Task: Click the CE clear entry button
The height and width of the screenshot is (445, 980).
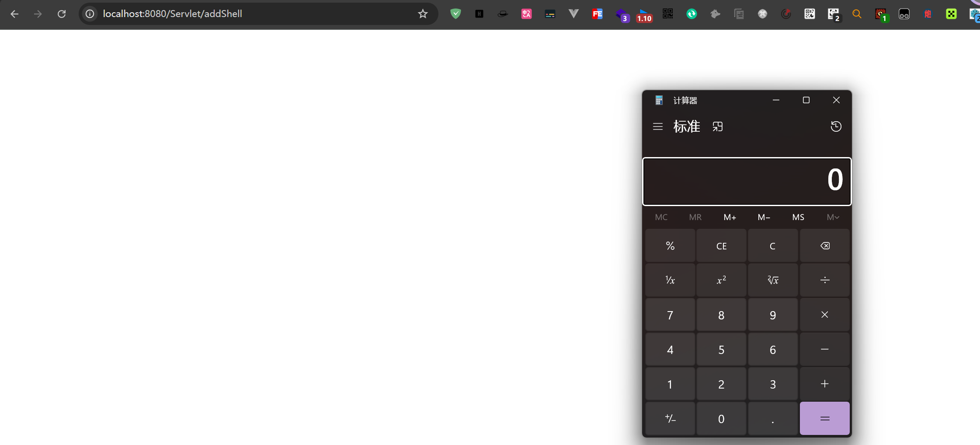Action: [x=722, y=246]
